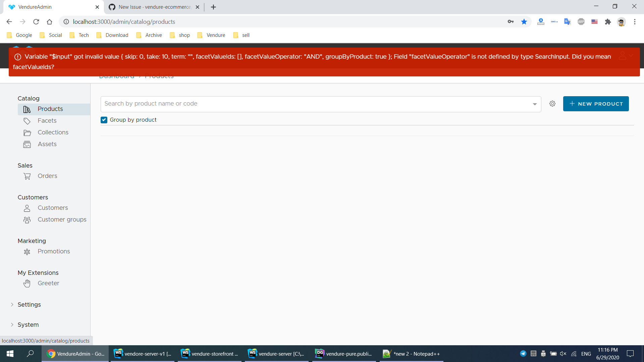Click the Greeter hand icon
Image resolution: width=644 pixels, height=362 pixels.
(27, 284)
